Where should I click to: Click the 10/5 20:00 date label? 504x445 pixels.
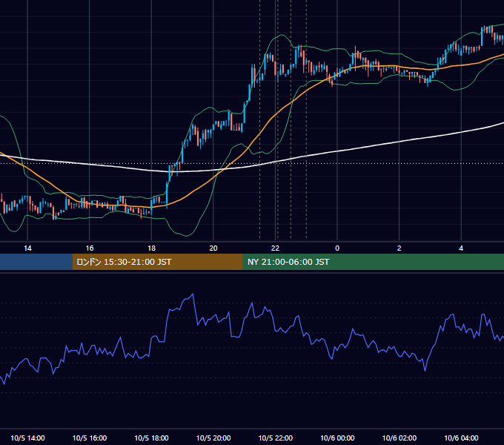click(213, 438)
